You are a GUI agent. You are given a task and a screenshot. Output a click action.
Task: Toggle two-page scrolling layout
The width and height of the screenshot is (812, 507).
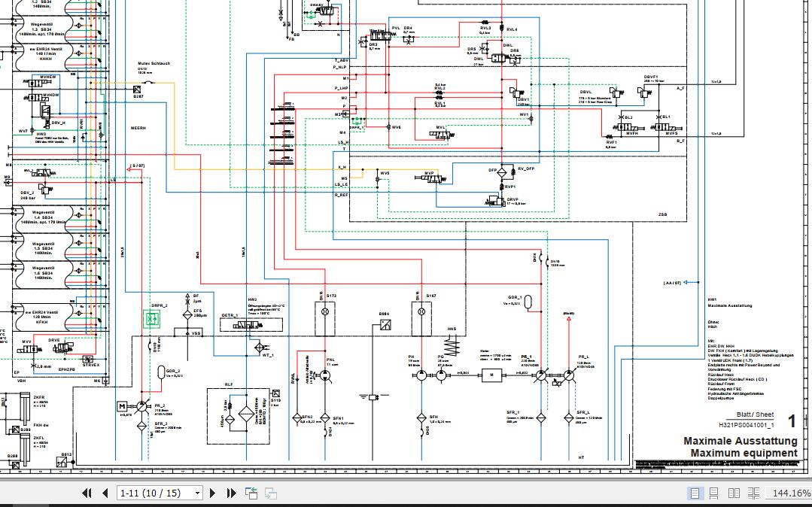point(753,493)
